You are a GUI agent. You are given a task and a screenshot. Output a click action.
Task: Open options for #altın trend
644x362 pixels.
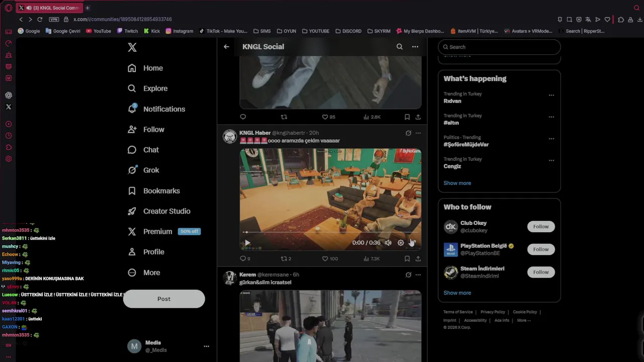pos(551,117)
